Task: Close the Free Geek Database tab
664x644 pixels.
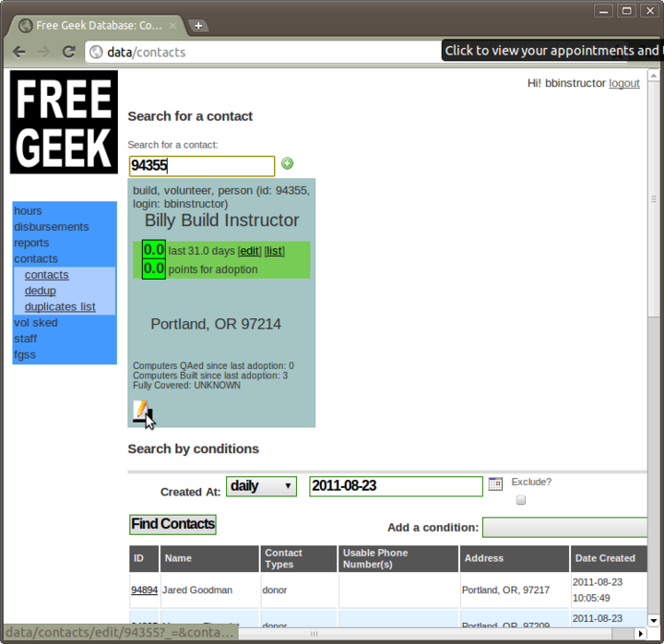Action: click(x=172, y=26)
